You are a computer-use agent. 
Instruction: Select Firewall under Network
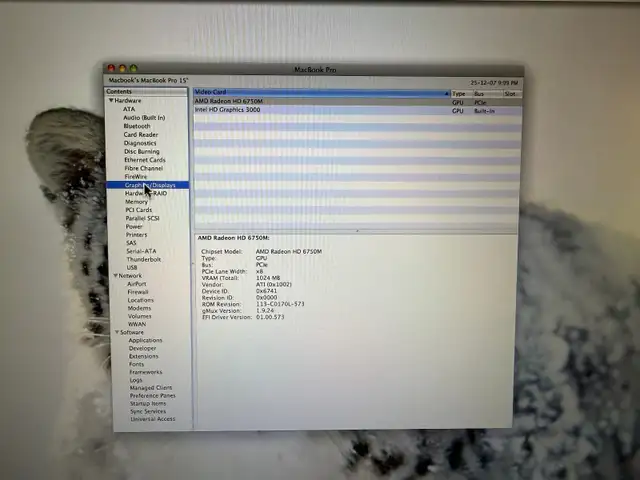pos(138,292)
